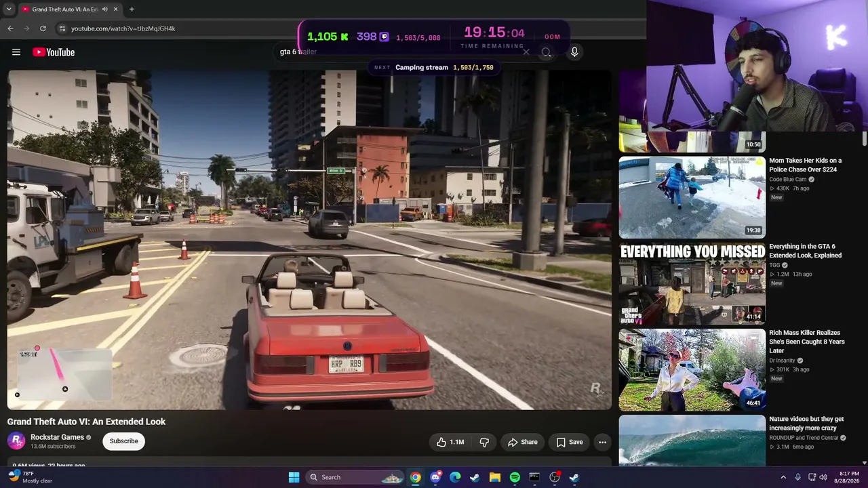Clear the YouTube search query with X

tap(526, 52)
